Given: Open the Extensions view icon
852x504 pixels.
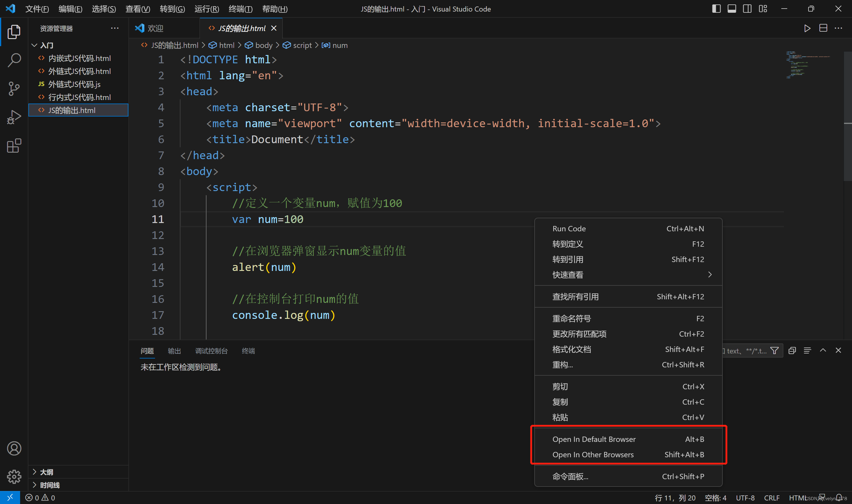Looking at the screenshot, I should coord(14,146).
